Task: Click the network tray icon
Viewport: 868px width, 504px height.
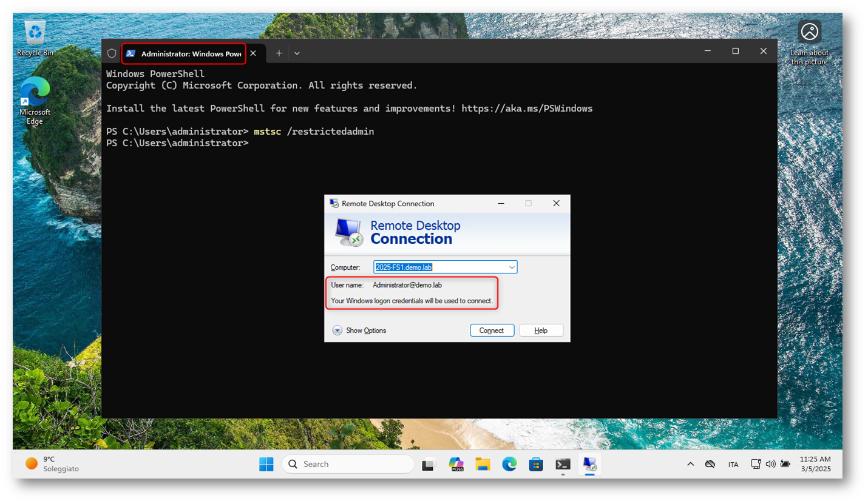Action: (756, 464)
